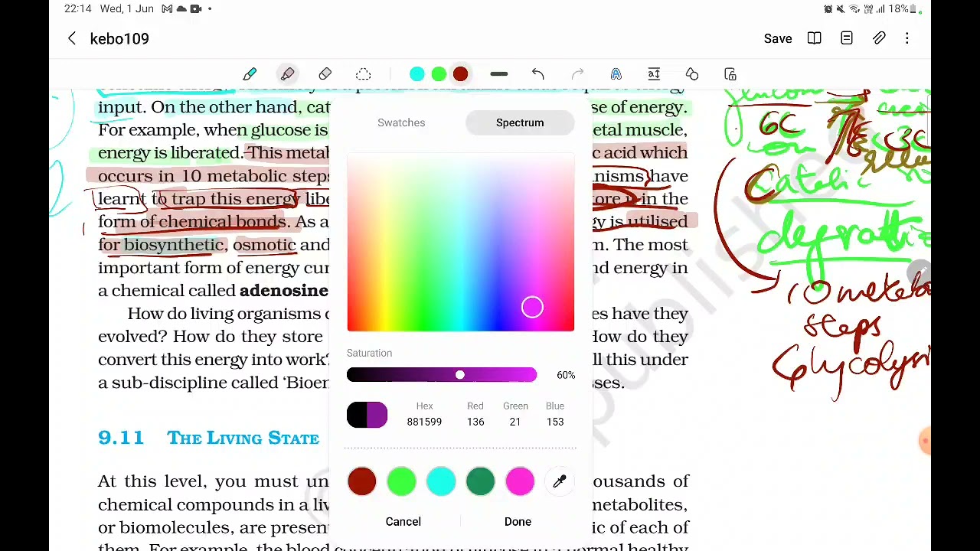Tap the status bar clock 22:14
The width and height of the screenshot is (980, 551).
click(x=77, y=9)
